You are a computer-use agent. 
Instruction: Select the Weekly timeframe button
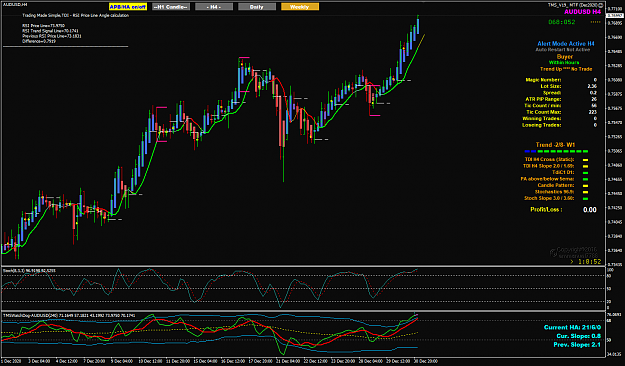pos(300,7)
